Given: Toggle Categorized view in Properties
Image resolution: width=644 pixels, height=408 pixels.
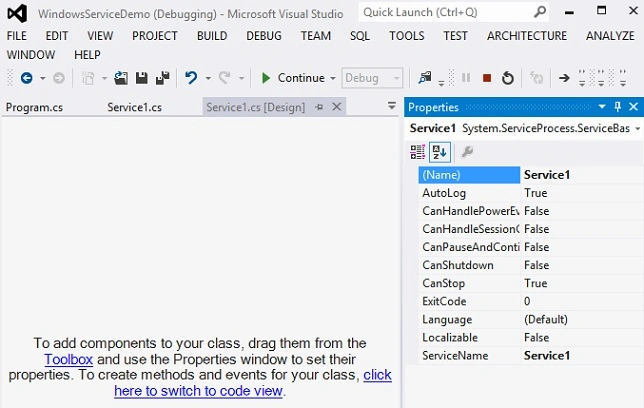Looking at the screenshot, I should (x=418, y=152).
